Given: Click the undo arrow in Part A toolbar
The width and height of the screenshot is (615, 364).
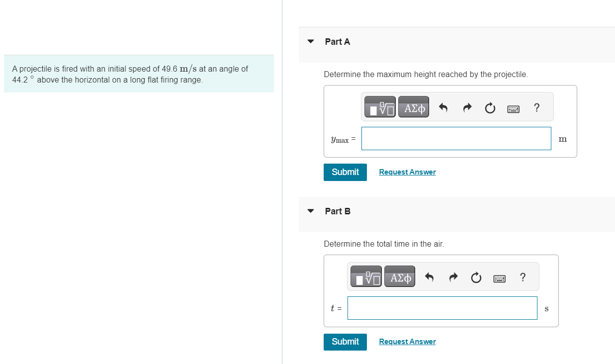Looking at the screenshot, I should coord(443,107).
